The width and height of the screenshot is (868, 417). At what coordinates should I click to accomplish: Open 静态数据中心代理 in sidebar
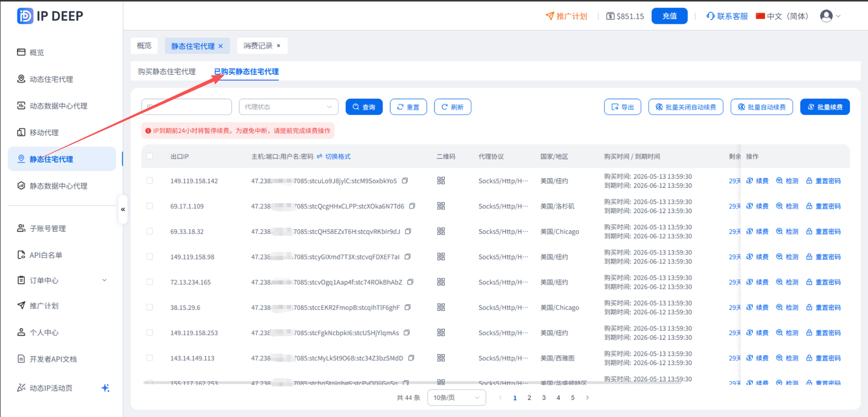(52, 186)
